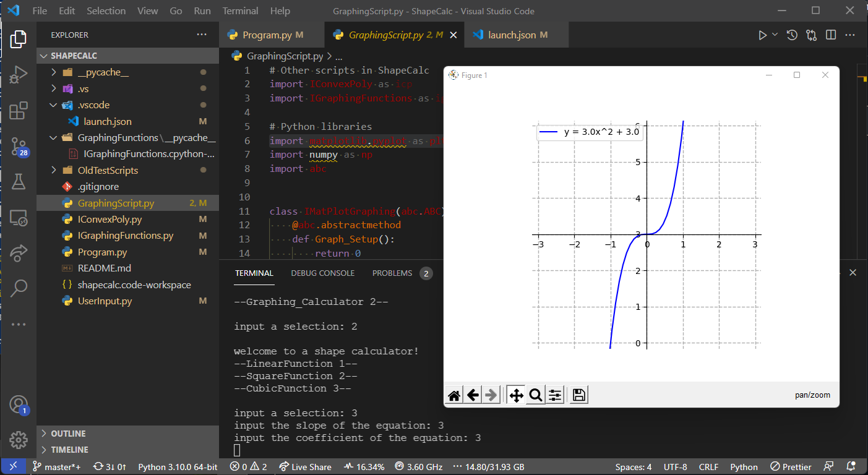
Task: Open Source Control with 28 pending changes
Action: tap(18, 143)
